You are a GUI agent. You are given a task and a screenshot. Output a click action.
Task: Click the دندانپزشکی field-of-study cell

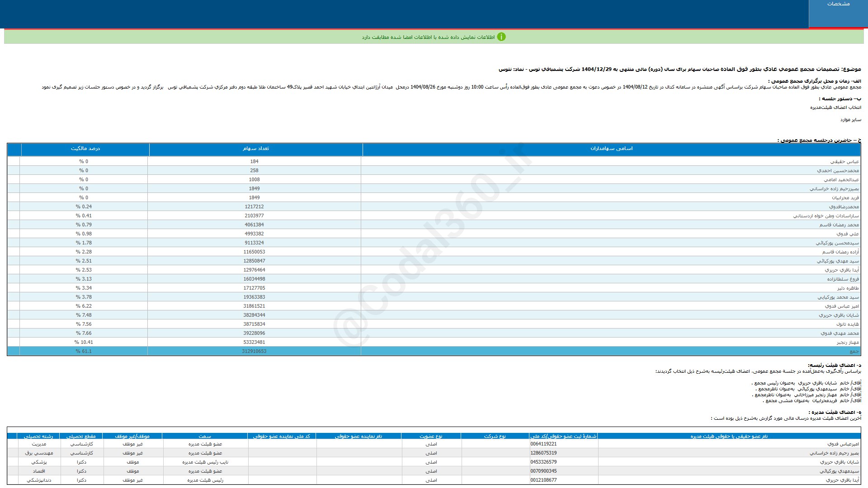click(x=39, y=480)
